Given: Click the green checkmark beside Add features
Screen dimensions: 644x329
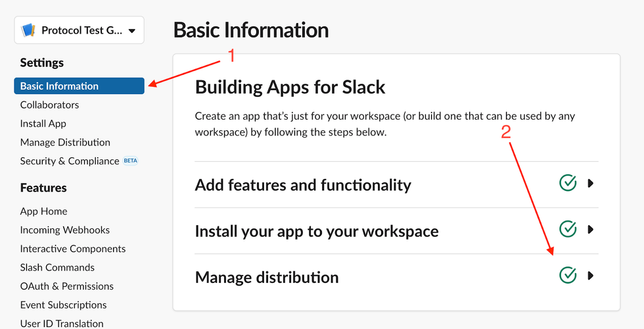Looking at the screenshot, I should (x=567, y=184).
